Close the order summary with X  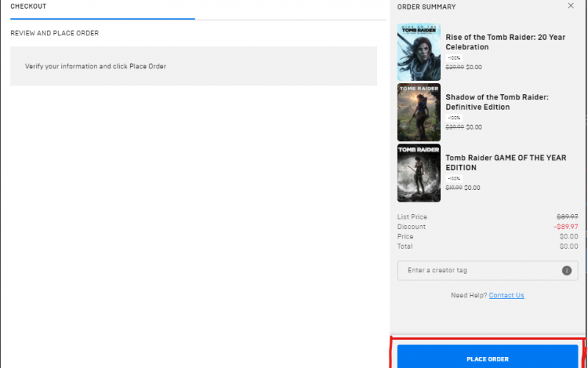pos(571,6)
